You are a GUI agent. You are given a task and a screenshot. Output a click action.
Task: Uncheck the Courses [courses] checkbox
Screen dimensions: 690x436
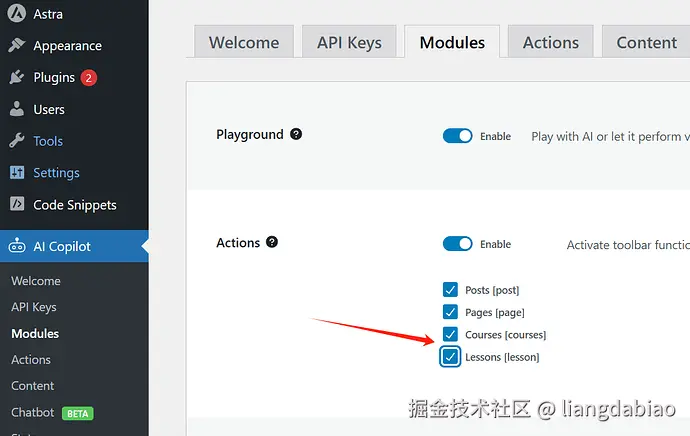(450, 334)
